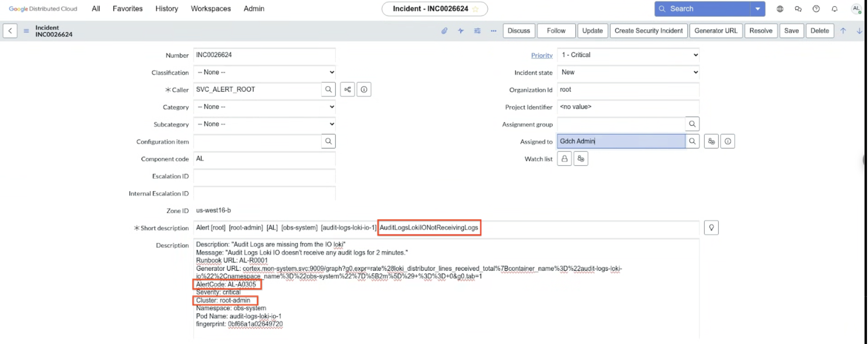868x344 pixels.
Task: Open the Incident state dropdown
Action: [628, 72]
